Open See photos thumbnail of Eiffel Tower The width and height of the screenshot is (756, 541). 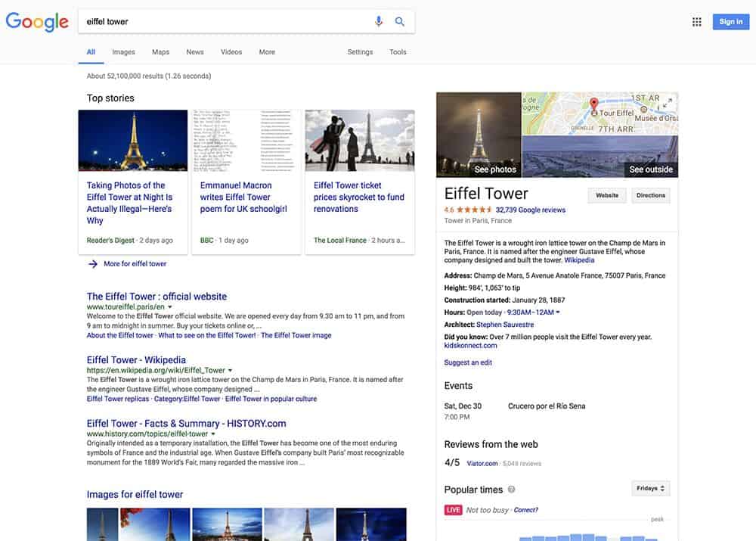(x=479, y=135)
